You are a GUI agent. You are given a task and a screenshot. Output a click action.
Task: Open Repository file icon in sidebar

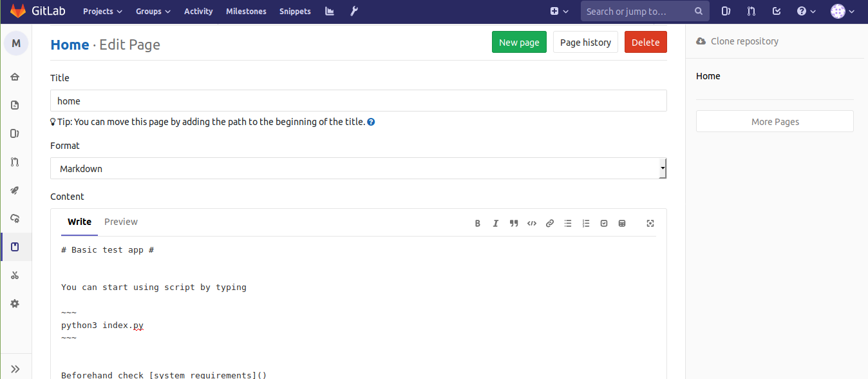(15, 105)
